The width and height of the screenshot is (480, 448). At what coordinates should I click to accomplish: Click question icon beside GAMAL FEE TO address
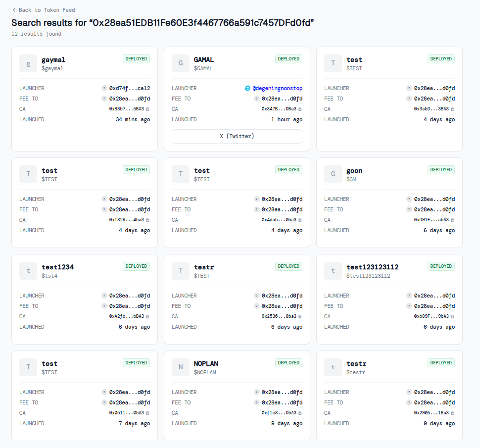point(257,99)
